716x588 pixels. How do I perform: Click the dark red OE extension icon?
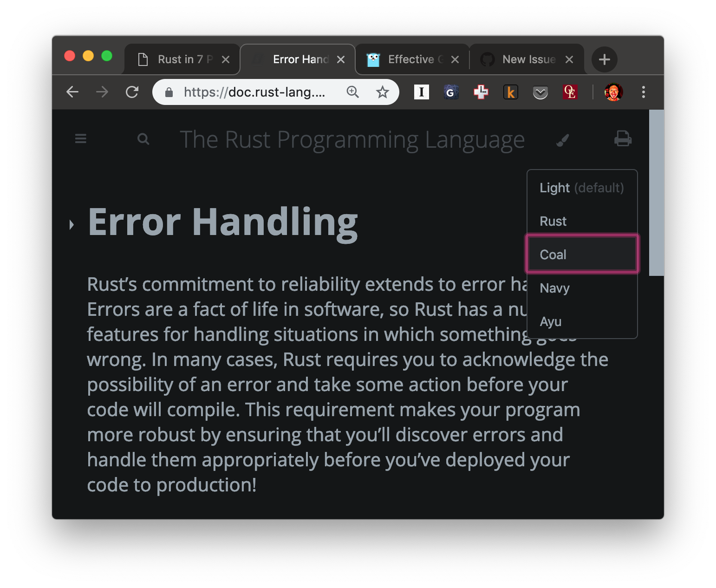(x=570, y=92)
